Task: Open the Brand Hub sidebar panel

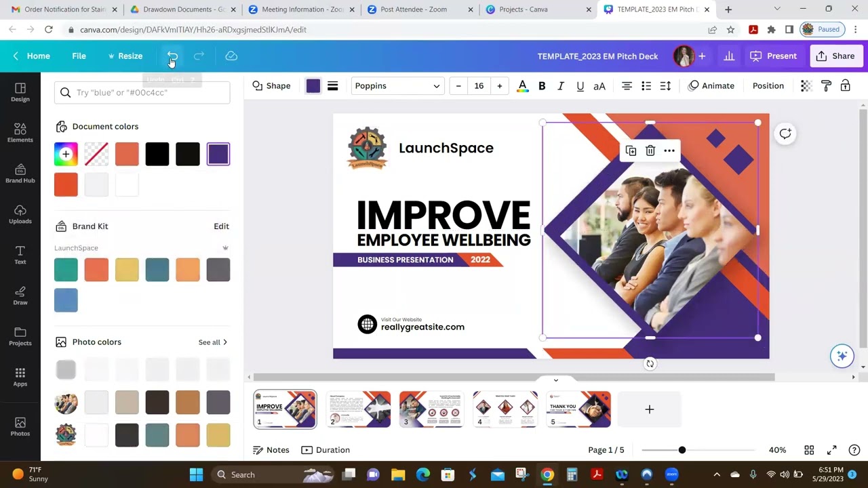Action: coord(20,174)
